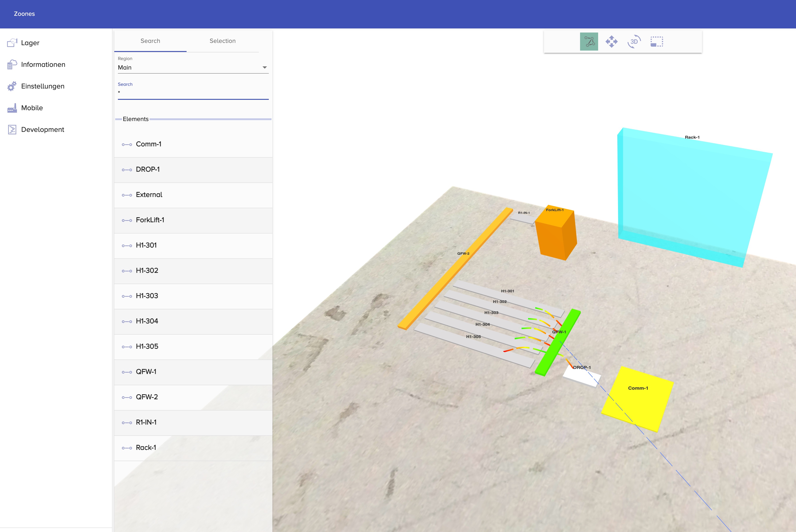Click the Informationen cloud document icon
The width and height of the screenshot is (796, 532).
tap(12, 64)
